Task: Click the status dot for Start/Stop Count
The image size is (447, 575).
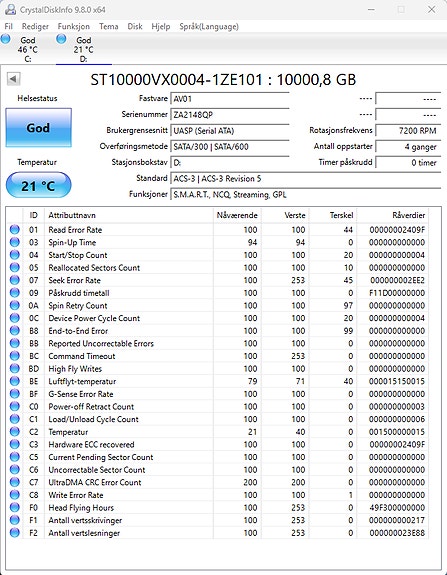Action: pos(15,255)
